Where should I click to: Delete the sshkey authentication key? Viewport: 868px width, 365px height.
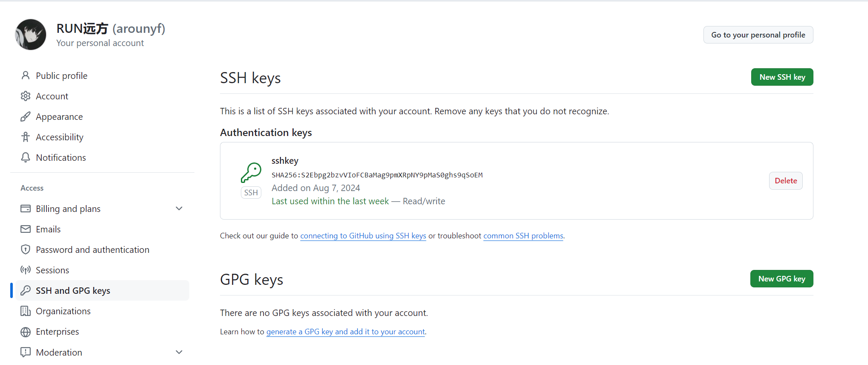point(786,181)
